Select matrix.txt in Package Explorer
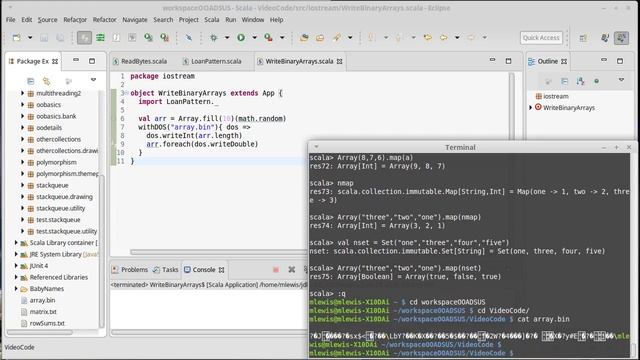Screen dimensions: 640x360 click(43, 311)
